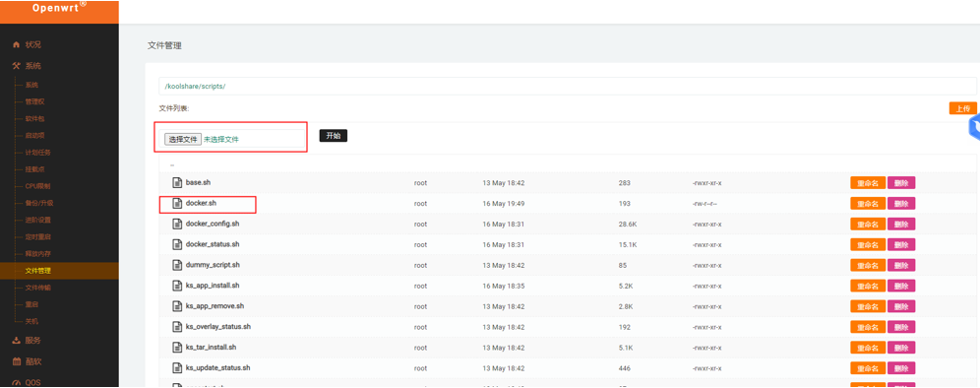
Task: Click the parent directory '..' row
Action: (x=568, y=164)
